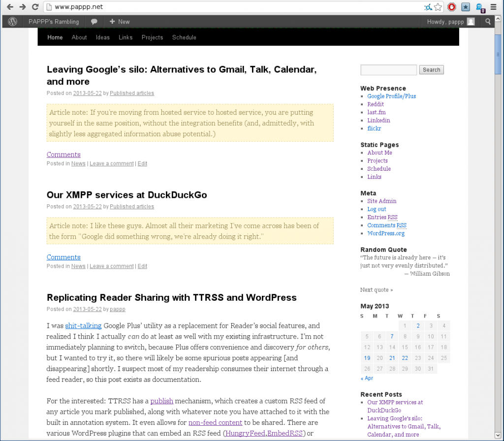Open the Links nav item
Screen dimensions: 504x441
point(126,37)
